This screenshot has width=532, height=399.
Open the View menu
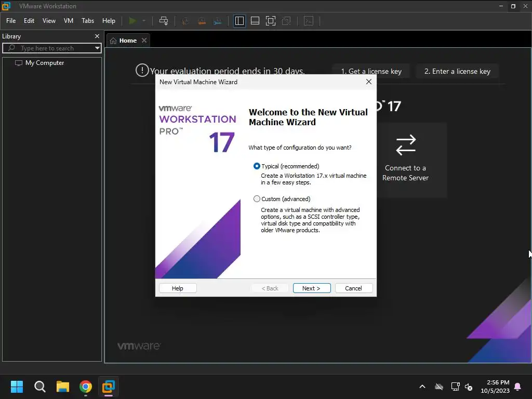49,21
